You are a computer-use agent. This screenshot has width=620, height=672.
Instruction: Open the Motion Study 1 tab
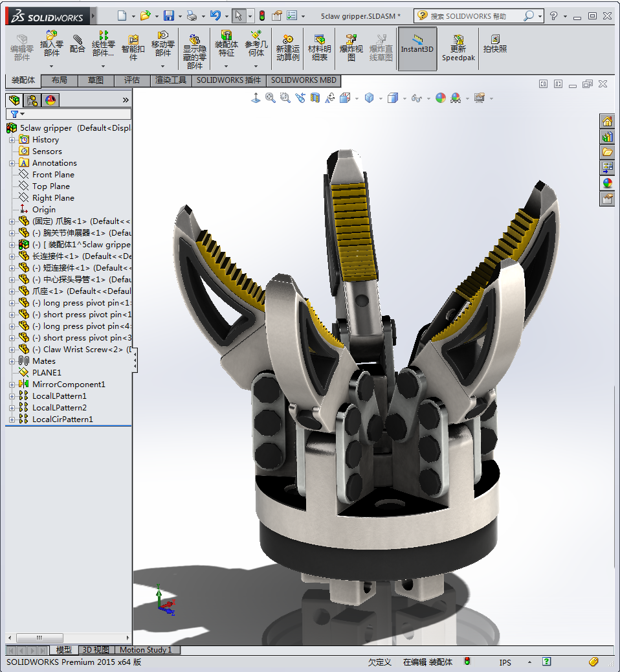146,649
